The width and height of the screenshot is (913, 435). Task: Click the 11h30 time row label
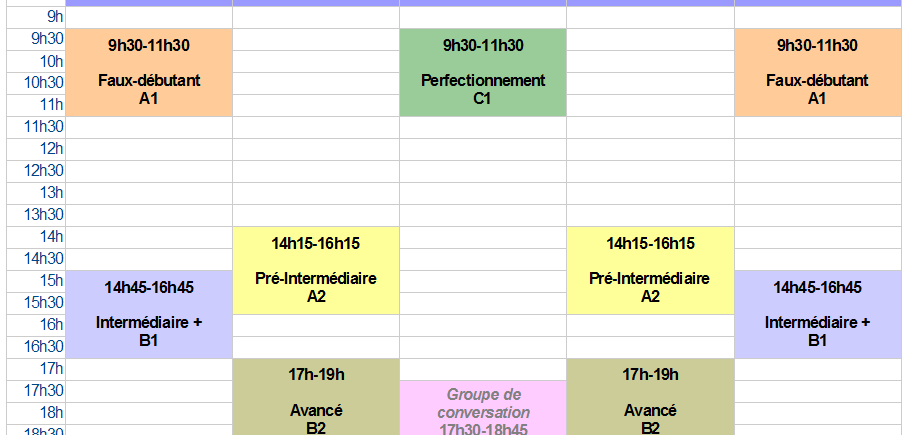point(44,127)
